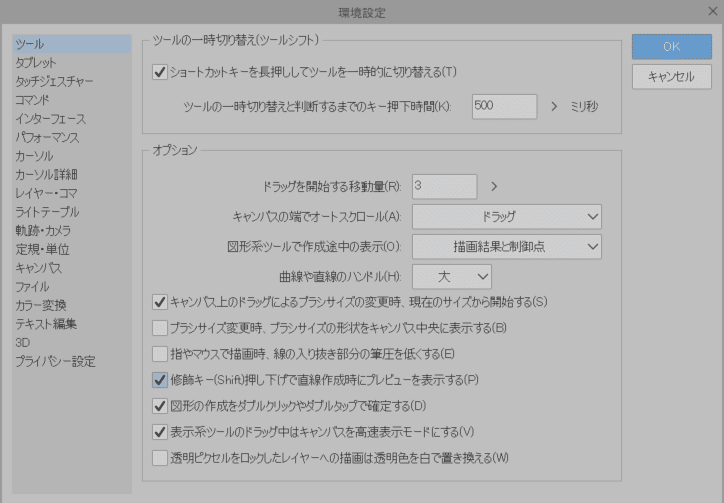The height and width of the screenshot is (503, 724).
Task: Select コマンド category
Action: [x=32, y=100]
